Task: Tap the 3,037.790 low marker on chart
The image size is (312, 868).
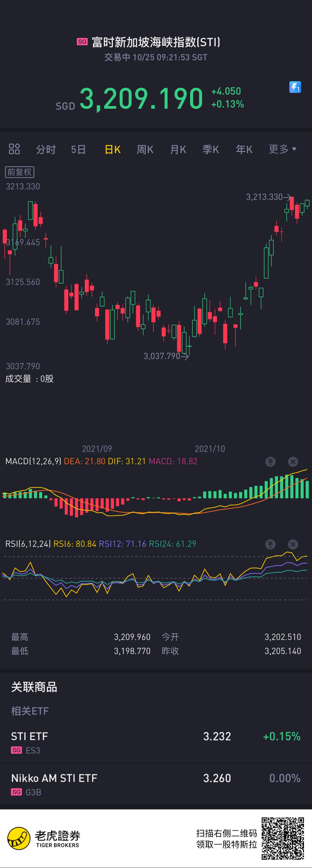Action: (x=166, y=356)
